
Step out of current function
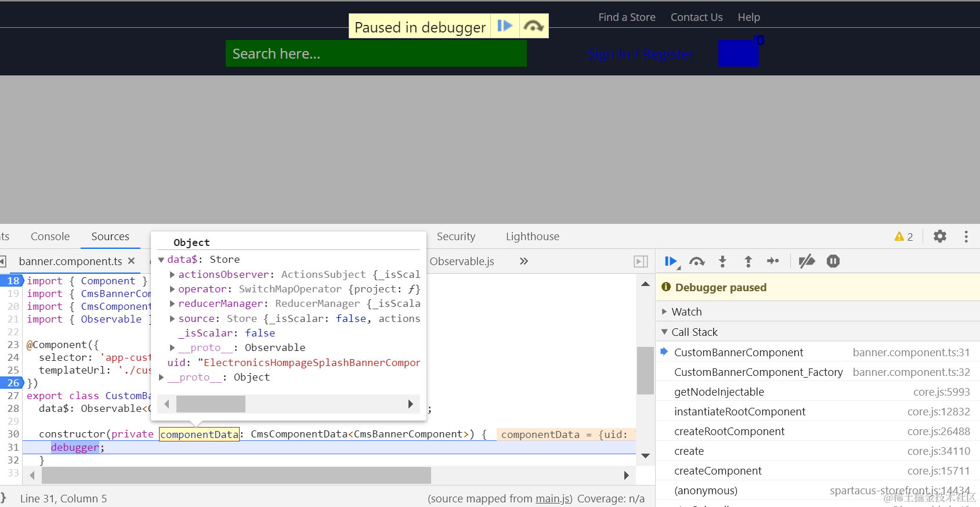coord(748,262)
